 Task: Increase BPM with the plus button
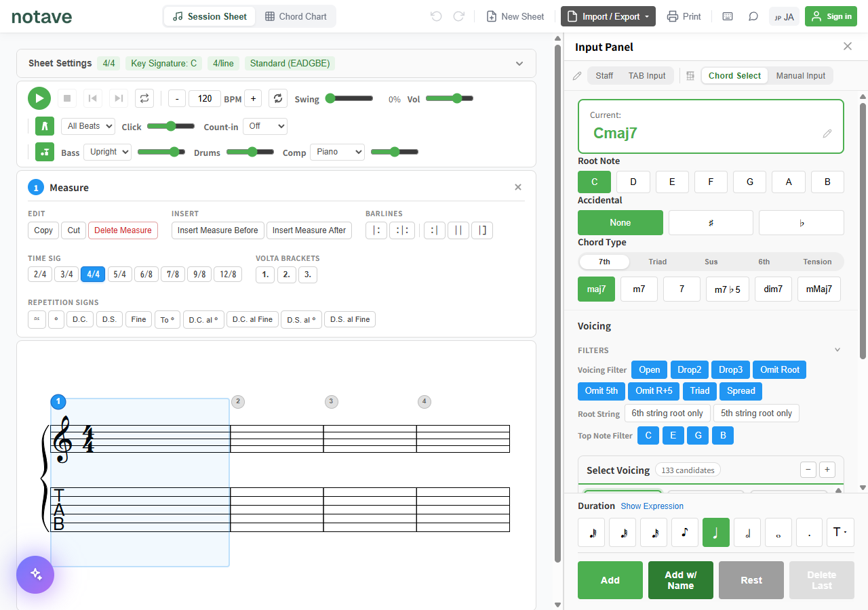point(253,98)
